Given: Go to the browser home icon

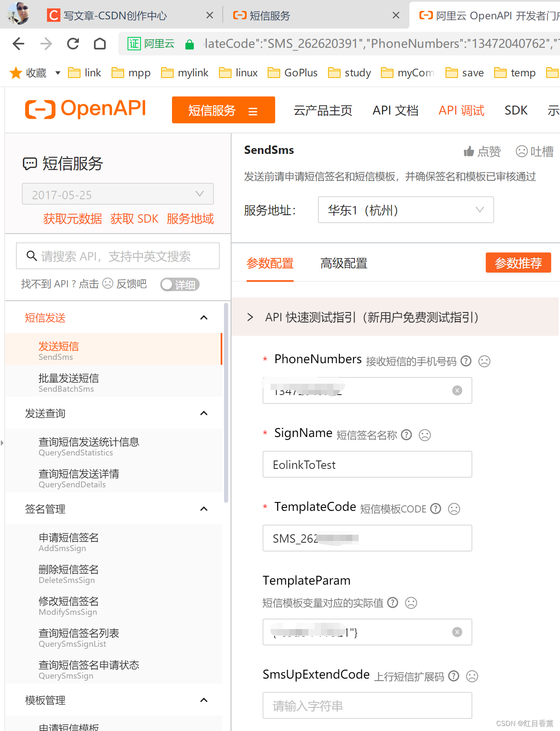Looking at the screenshot, I should coord(100,44).
